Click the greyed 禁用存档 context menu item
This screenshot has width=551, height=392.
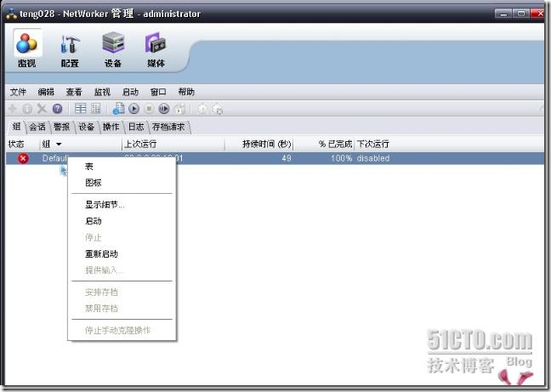point(122,309)
